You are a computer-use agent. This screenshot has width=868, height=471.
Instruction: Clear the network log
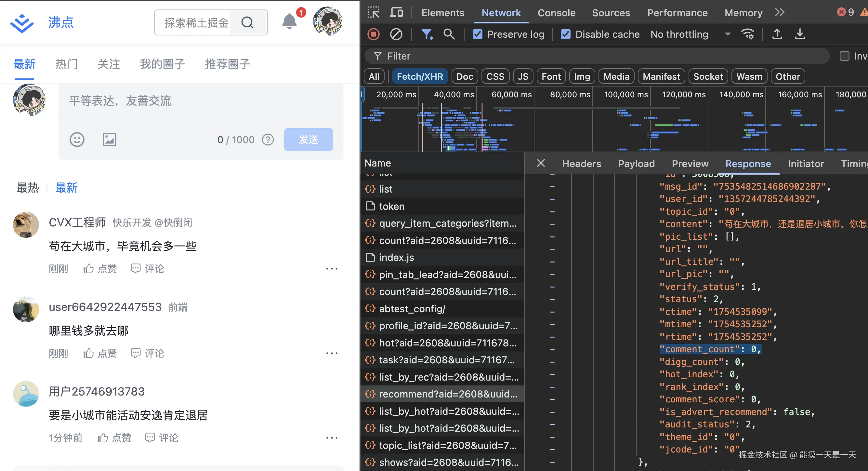coord(396,34)
